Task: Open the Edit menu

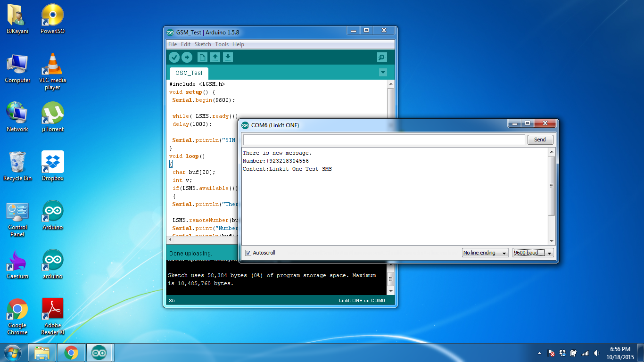Action: tap(186, 44)
